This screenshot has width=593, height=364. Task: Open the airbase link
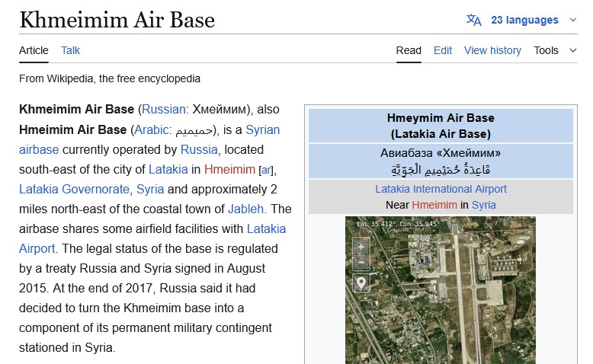pos(39,150)
